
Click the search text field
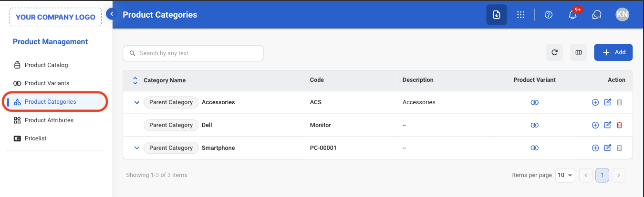pyautogui.click(x=193, y=53)
